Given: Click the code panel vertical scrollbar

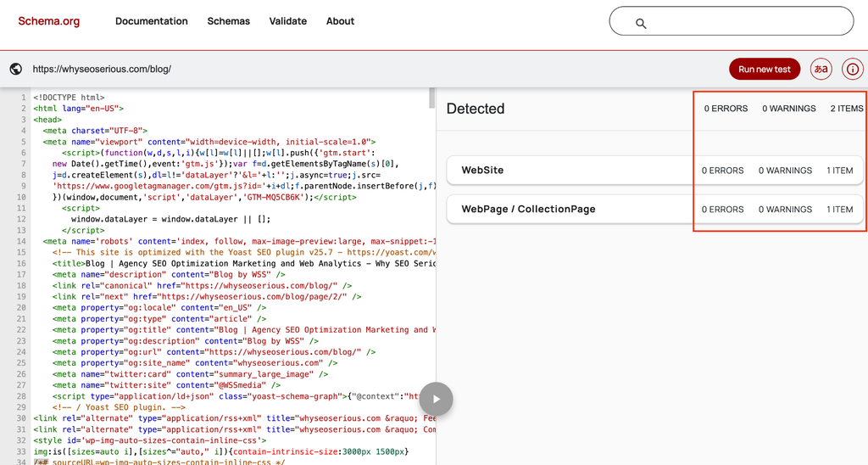Looking at the screenshot, I should coord(432,98).
